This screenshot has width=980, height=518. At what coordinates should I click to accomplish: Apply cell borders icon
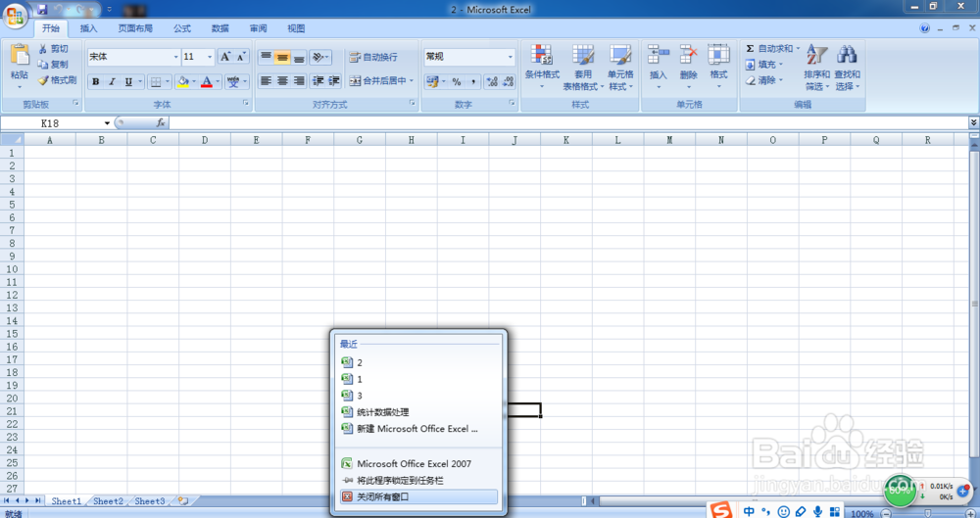coord(156,81)
